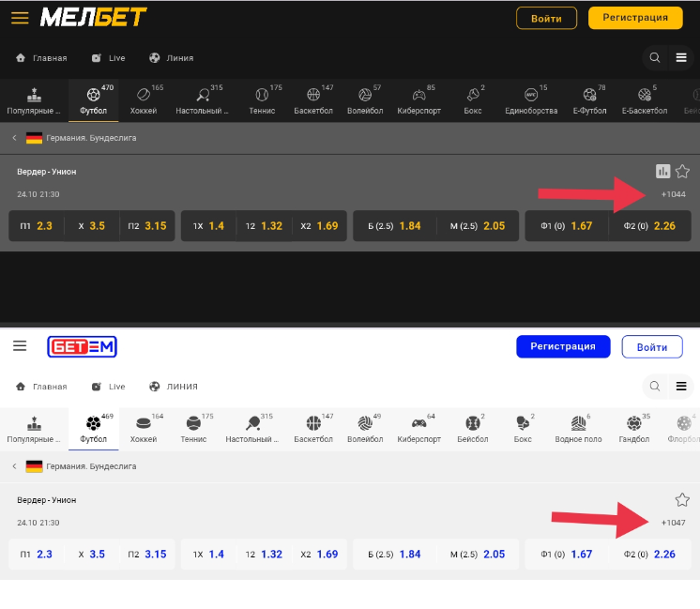Select Единоборства icon on Melbet
The image size is (700, 609).
tap(530, 100)
